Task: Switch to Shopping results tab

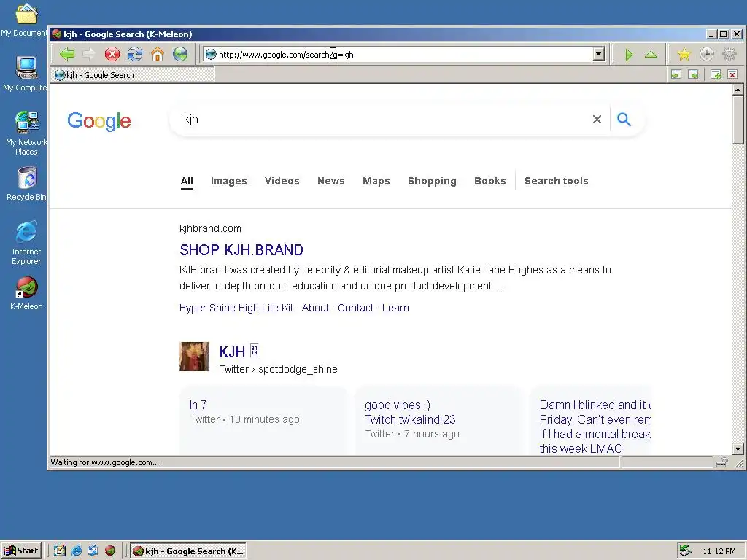Action: tap(432, 181)
